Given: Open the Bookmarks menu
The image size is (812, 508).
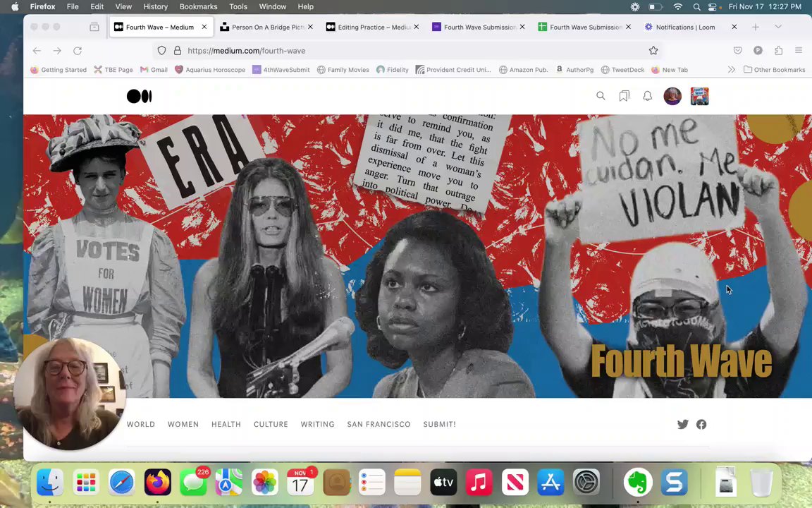Looking at the screenshot, I should pyautogui.click(x=198, y=7).
